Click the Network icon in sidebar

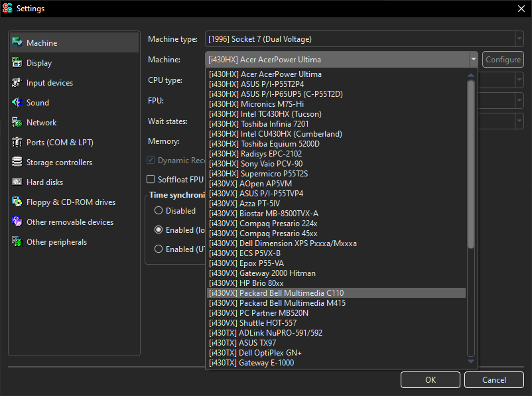(x=17, y=122)
